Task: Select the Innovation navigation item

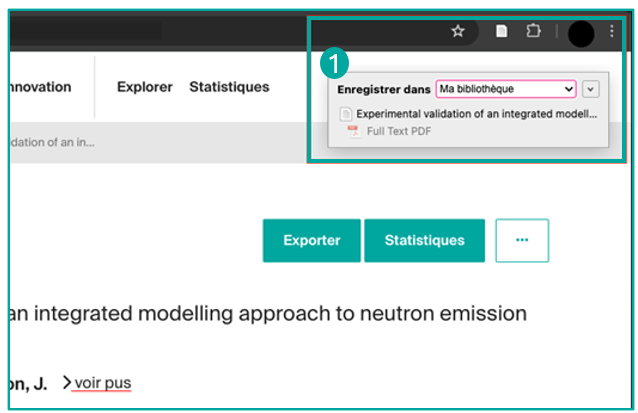Action: [38, 87]
